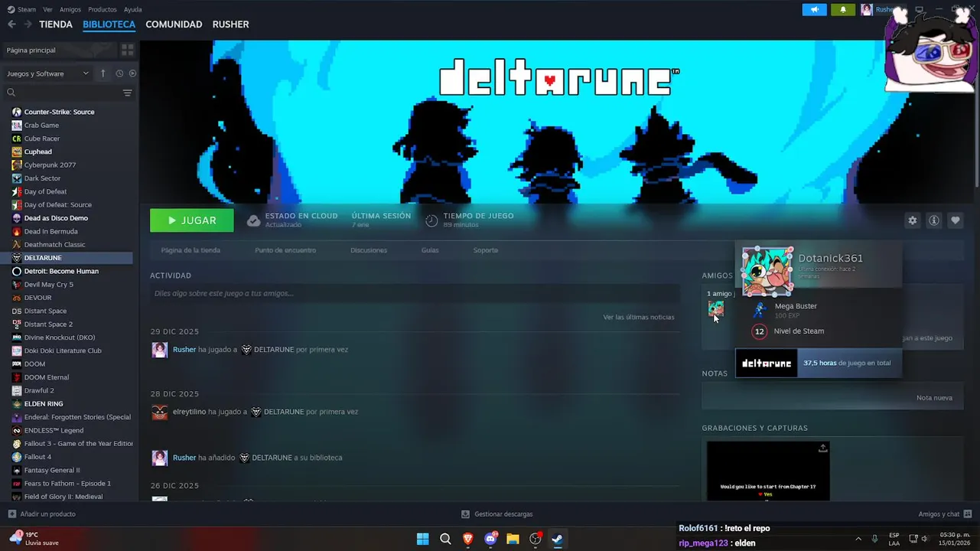Viewport: 980px width, 551px height.
Task: Open Punto de encuentro link
Action: [285, 250]
